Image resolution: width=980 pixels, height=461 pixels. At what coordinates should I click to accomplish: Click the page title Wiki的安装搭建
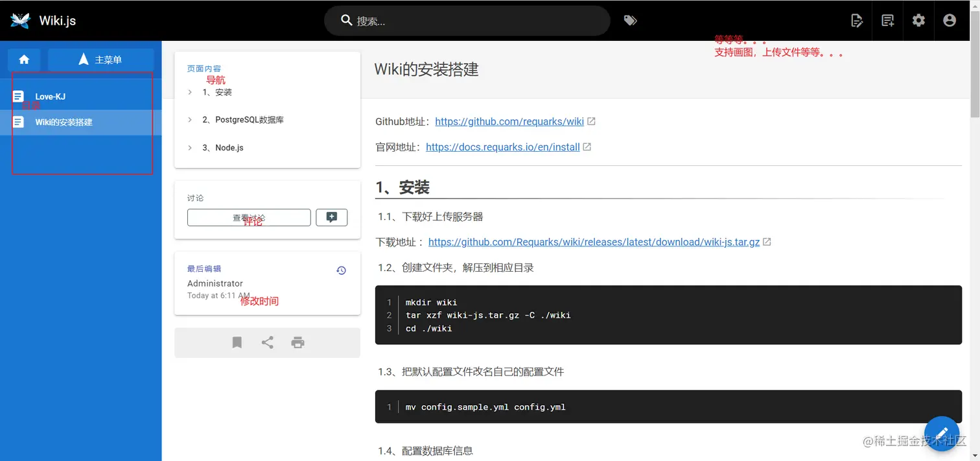pyautogui.click(x=426, y=69)
